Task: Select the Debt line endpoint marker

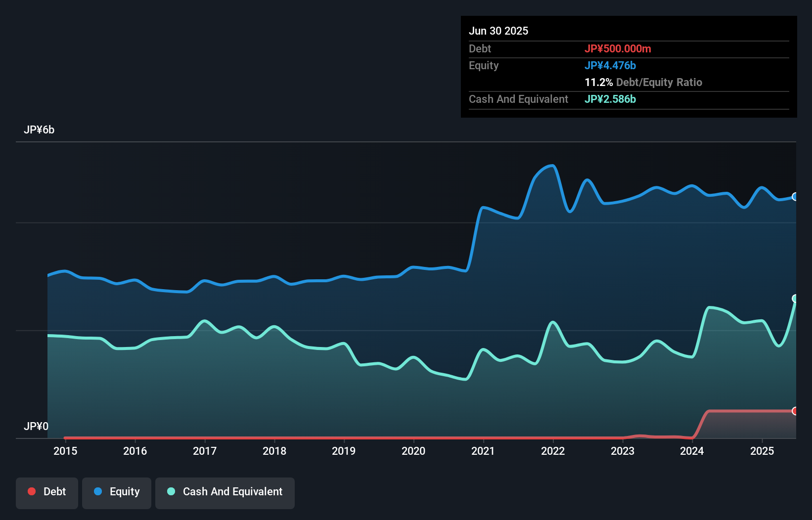Action: click(x=795, y=411)
